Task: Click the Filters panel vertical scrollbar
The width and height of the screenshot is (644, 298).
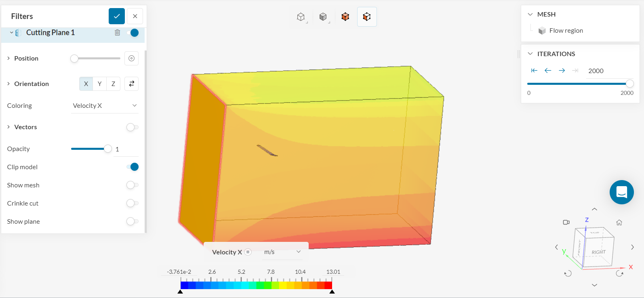Action: coord(145,141)
